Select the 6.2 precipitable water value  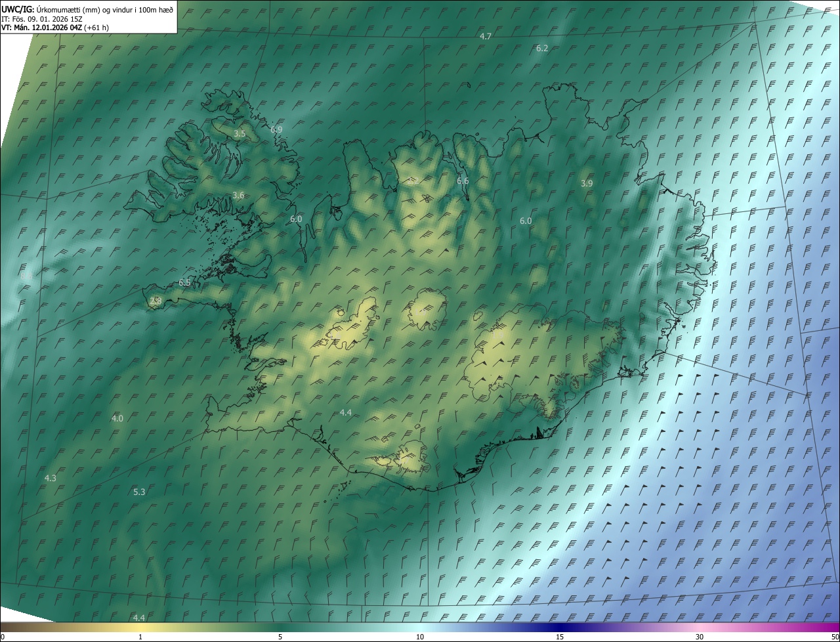pyautogui.click(x=542, y=49)
